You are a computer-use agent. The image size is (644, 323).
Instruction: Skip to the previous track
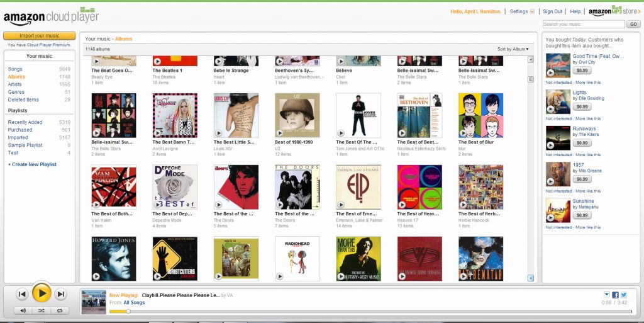pyautogui.click(x=22, y=294)
